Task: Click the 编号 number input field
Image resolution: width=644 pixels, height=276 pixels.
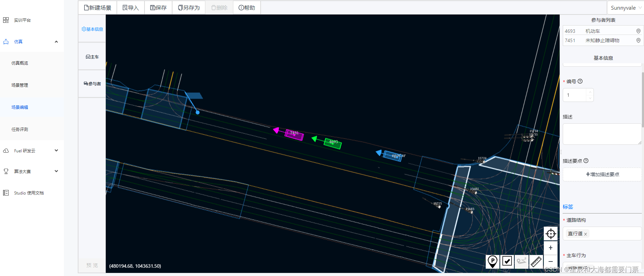Action: tap(575, 95)
